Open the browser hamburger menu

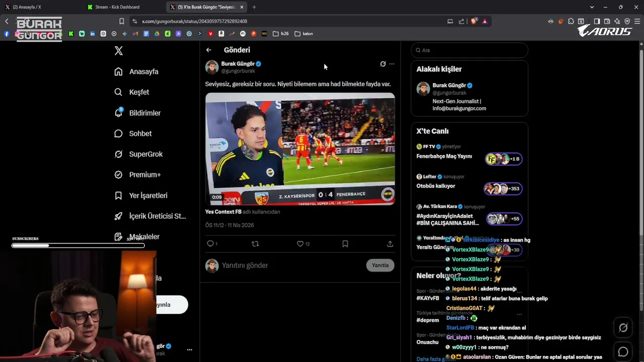pyautogui.click(x=637, y=21)
